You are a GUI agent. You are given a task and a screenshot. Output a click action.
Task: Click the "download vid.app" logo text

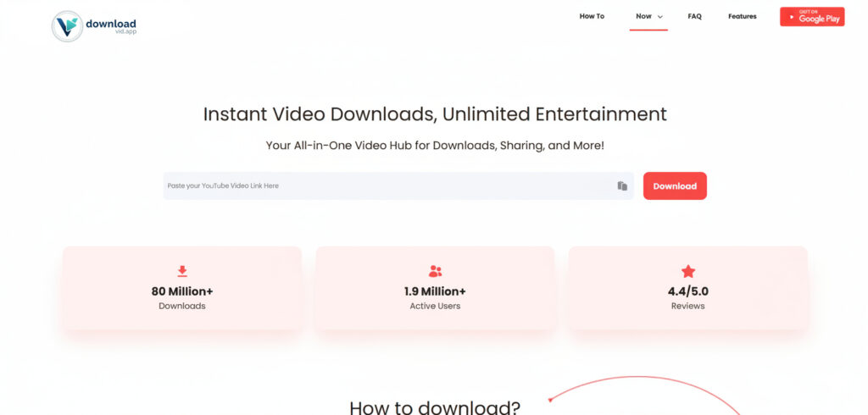110,26
